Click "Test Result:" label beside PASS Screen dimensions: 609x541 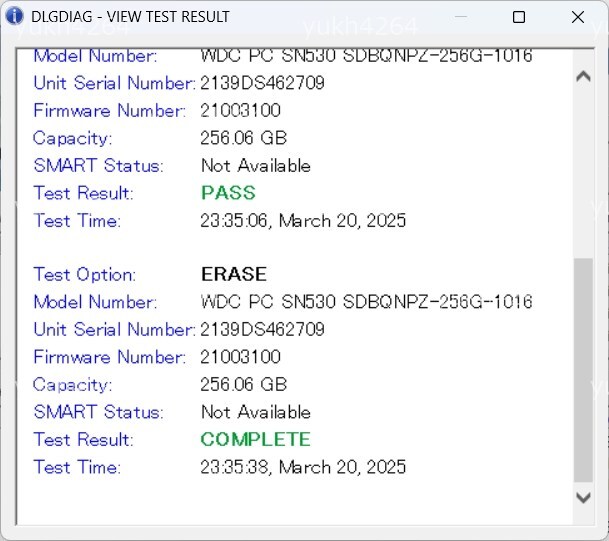(83, 193)
